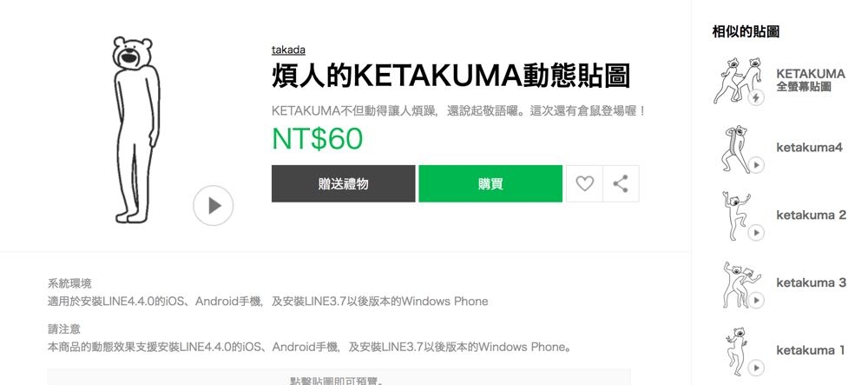The height and width of the screenshot is (385, 868).
Task: Open the ketakuma 2 sticker set link
Action: pos(811,215)
